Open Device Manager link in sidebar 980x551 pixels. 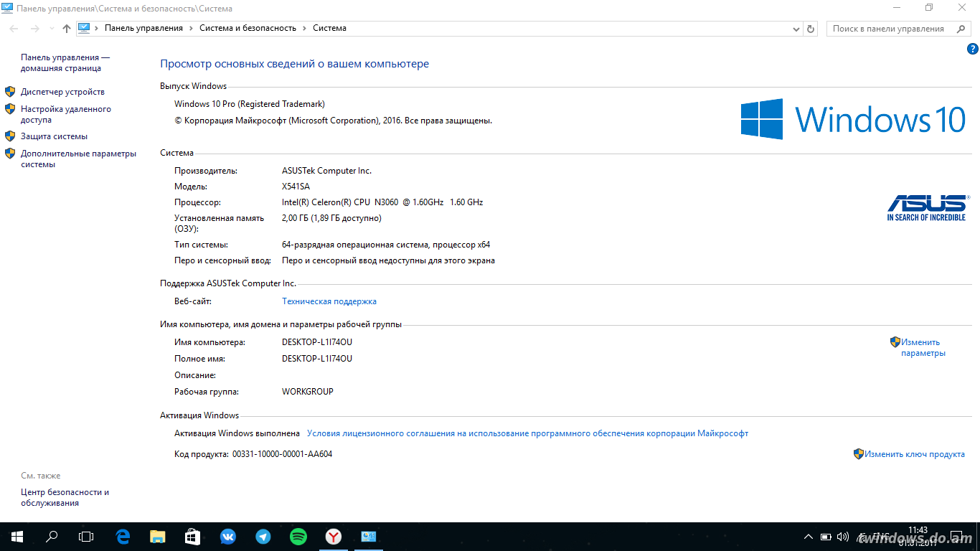tap(62, 92)
